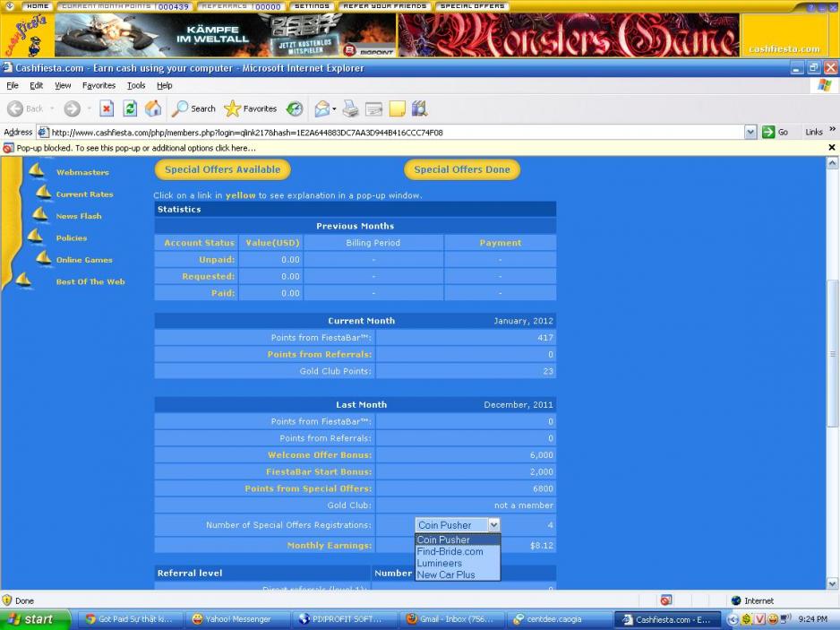Click the IE Forward arrow button

tap(73, 108)
